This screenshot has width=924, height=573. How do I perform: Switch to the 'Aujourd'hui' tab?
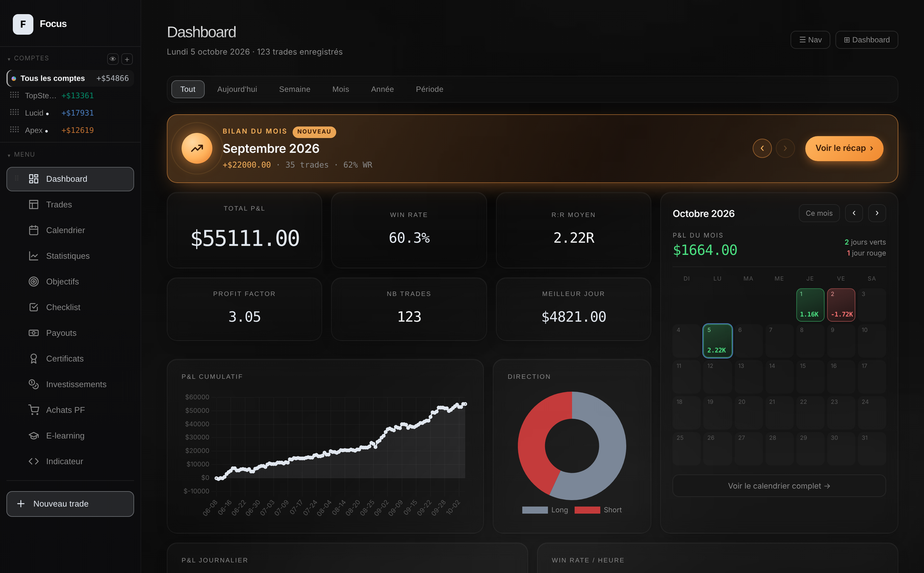(237, 89)
